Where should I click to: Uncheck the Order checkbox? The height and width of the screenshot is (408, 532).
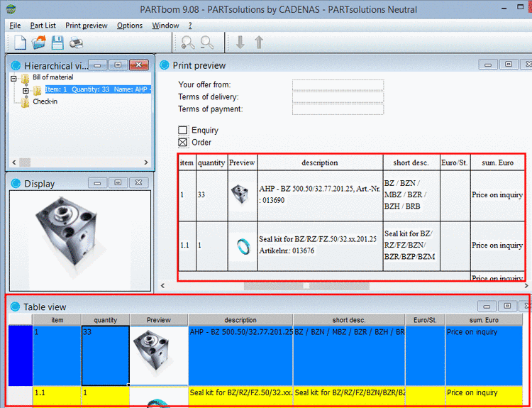(x=182, y=142)
